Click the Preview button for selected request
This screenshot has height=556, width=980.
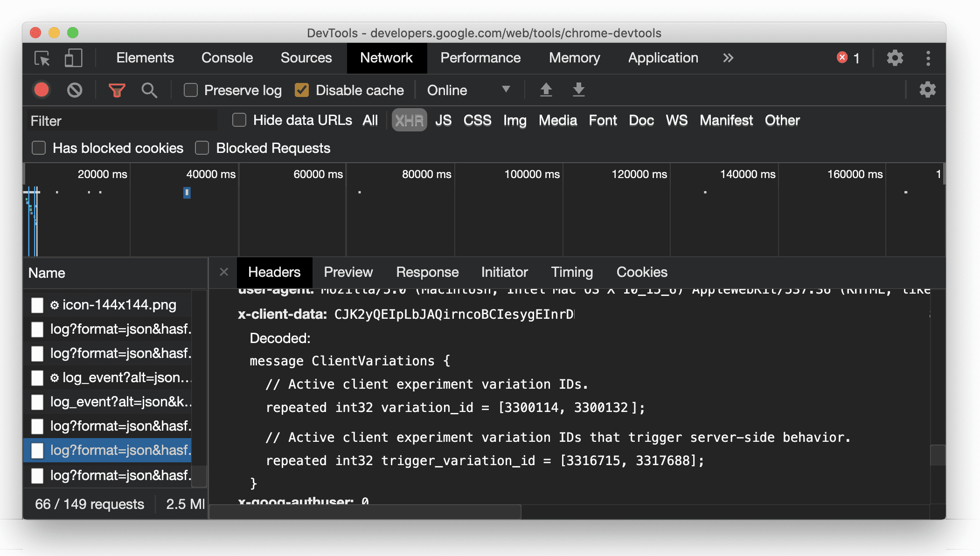[x=348, y=272]
